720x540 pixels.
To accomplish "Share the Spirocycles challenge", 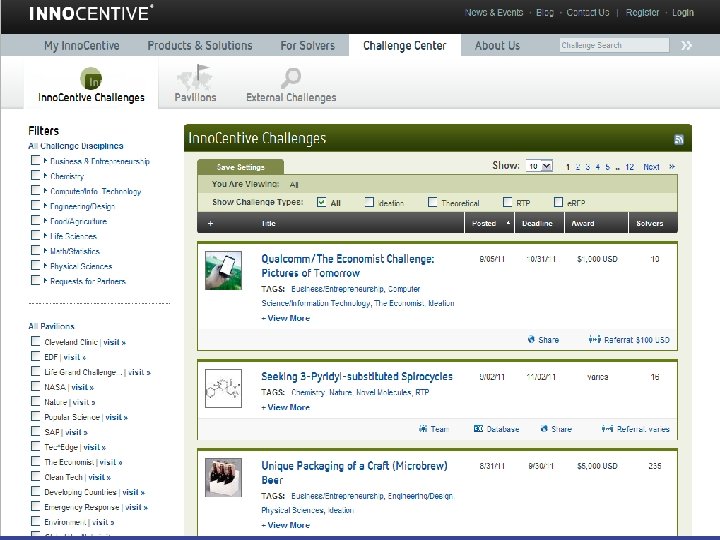I will pos(556,429).
